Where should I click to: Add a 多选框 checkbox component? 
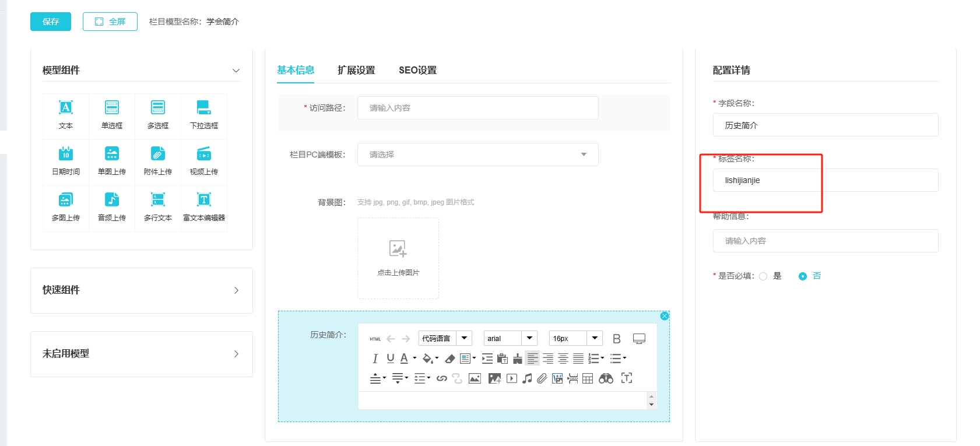click(158, 115)
